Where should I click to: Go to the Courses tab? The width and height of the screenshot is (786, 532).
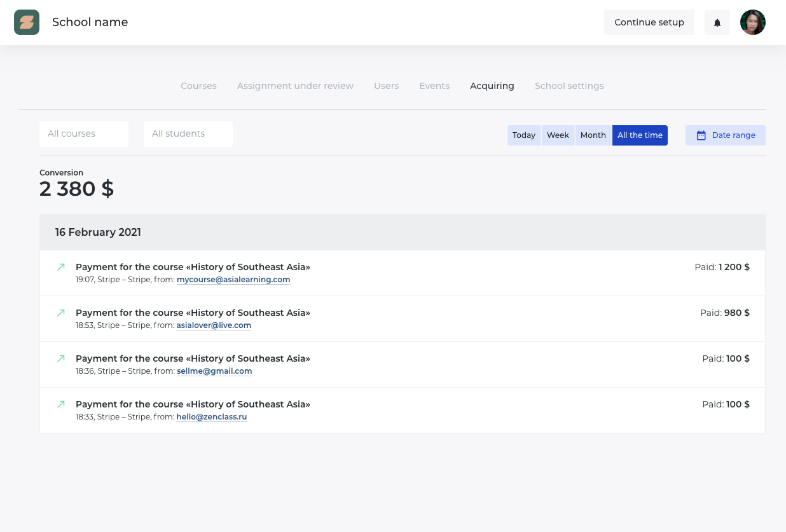point(198,86)
